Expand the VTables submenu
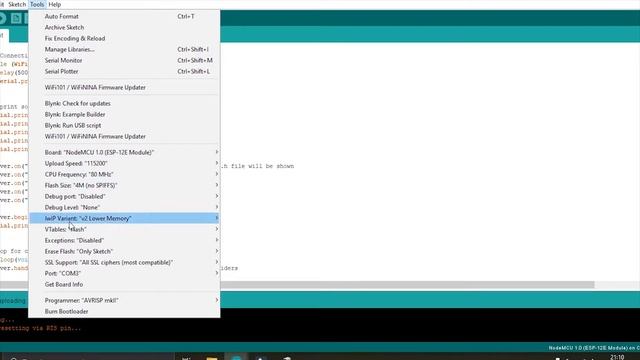This screenshot has width=640, height=360. pyautogui.click(x=124, y=229)
